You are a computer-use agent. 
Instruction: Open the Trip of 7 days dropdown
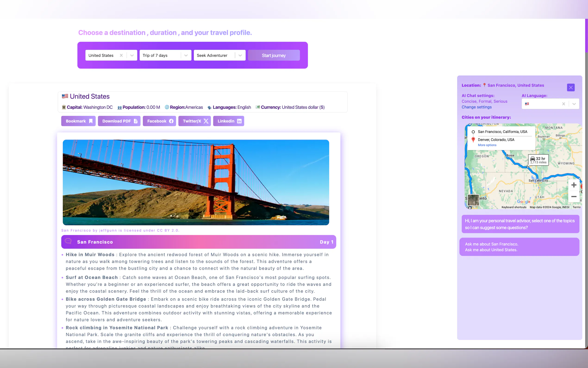(x=186, y=55)
